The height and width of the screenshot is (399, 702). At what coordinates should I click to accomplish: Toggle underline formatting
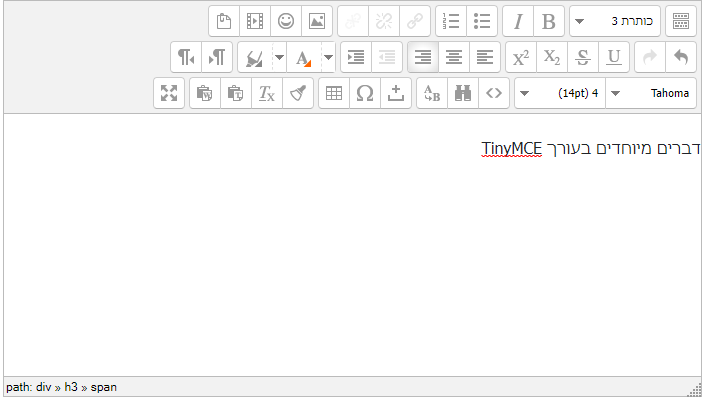[614, 57]
